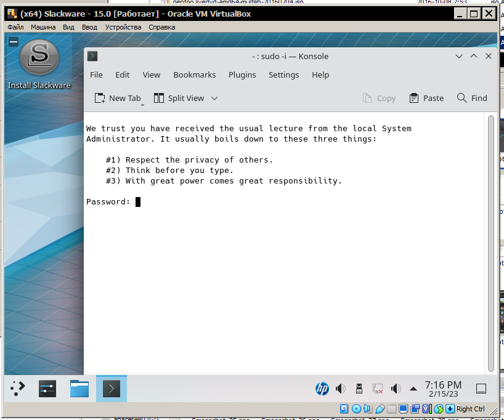The height and width of the screenshot is (420, 504).
Task: Select the Konsole task in the panel
Action: click(x=112, y=389)
